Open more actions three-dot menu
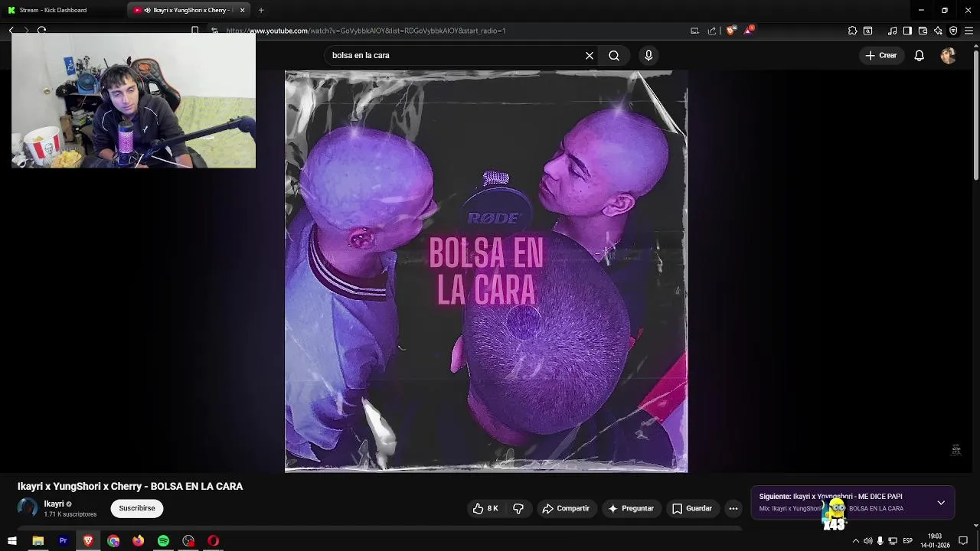 [x=733, y=508]
